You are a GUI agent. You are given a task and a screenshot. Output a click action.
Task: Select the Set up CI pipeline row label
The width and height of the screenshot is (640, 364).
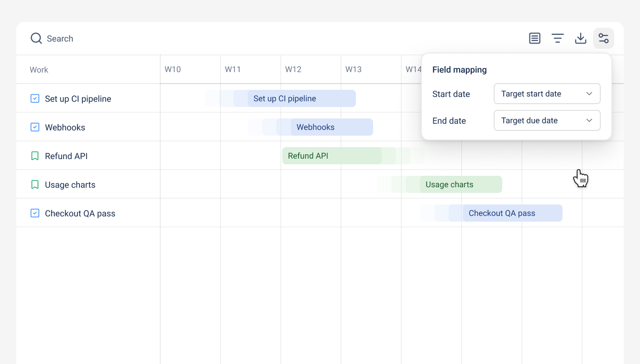[78, 99]
